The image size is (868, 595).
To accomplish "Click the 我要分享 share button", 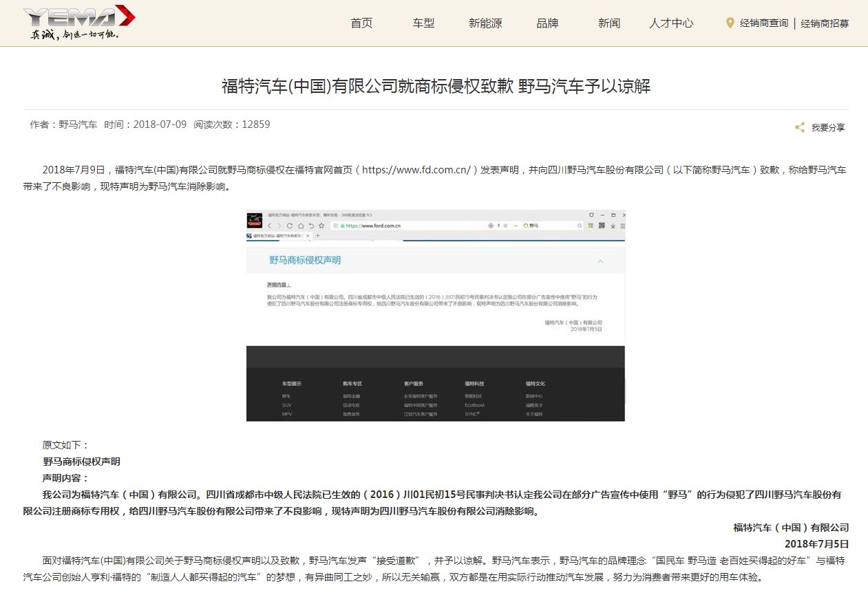I will pos(827,127).
